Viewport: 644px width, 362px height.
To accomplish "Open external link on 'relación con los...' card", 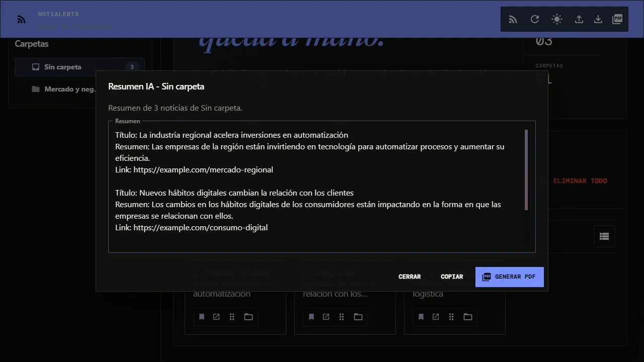I will (326, 317).
